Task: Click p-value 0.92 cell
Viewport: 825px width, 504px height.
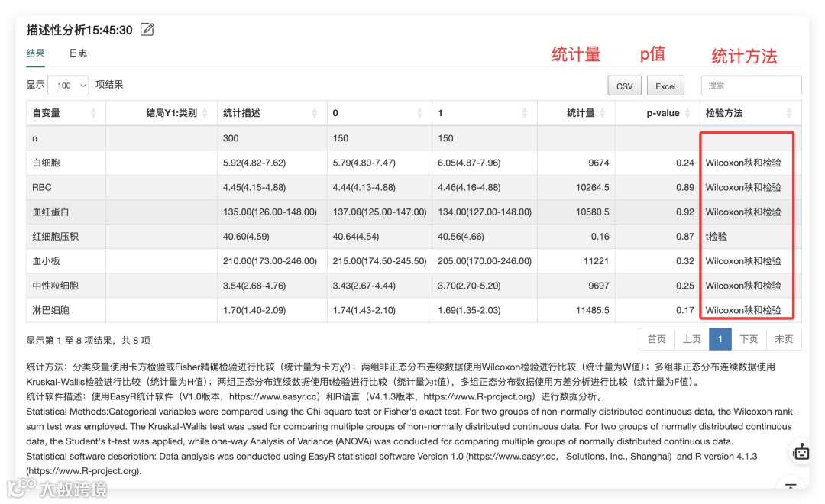Action: 685,212
